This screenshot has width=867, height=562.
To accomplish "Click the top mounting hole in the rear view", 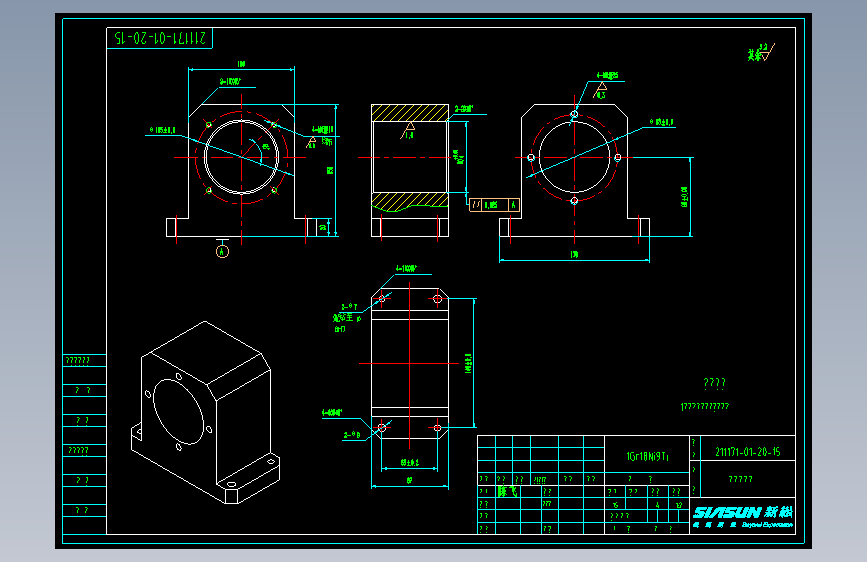I will (x=574, y=115).
